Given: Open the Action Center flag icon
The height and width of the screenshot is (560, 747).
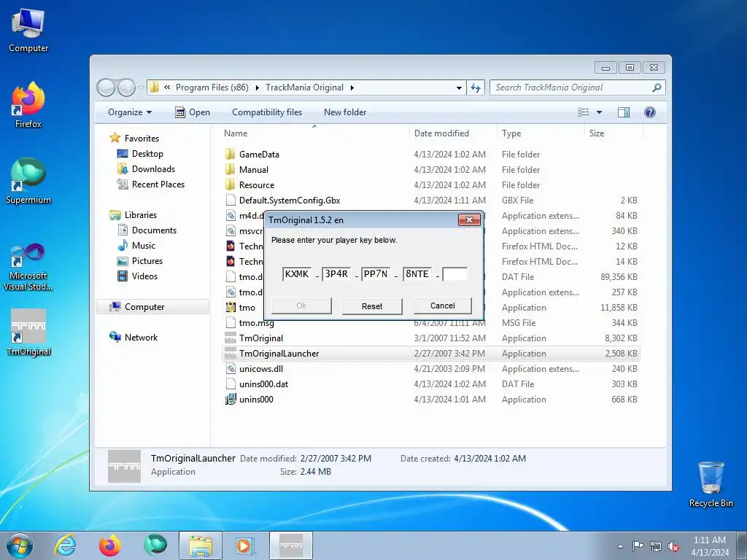Looking at the screenshot, I should tap(637, 546).
